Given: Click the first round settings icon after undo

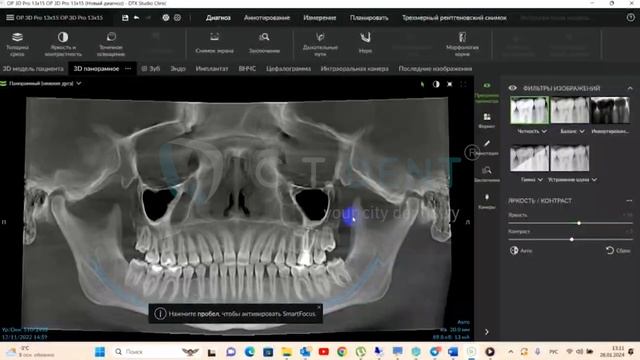Looking at the screenshot, I should [x=165, y=18].
